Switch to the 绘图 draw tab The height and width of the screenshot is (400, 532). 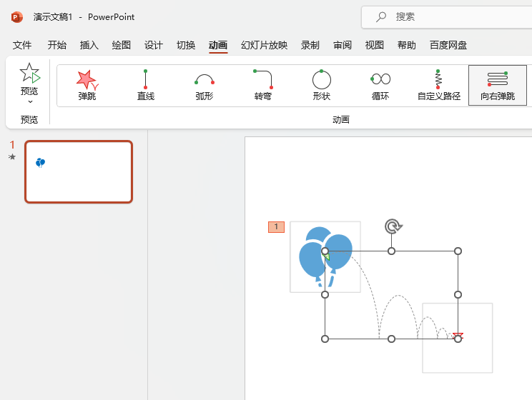121,45
